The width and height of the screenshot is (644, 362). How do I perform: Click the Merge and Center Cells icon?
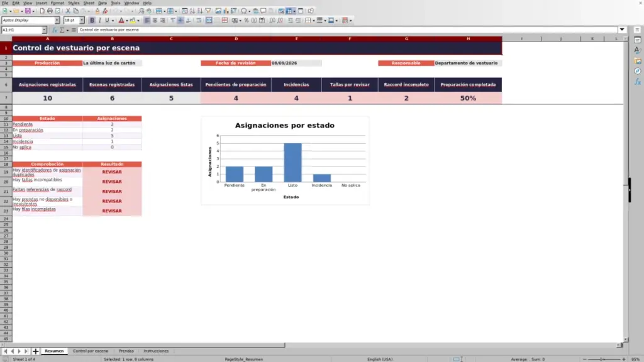[x=209, y=21]
